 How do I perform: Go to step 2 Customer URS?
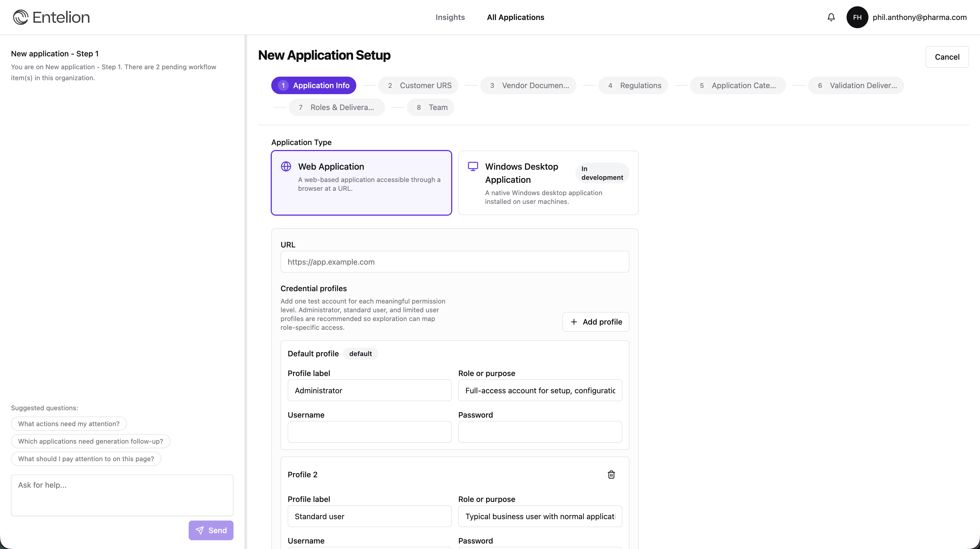pyautogui.click(x=418, y=85)
